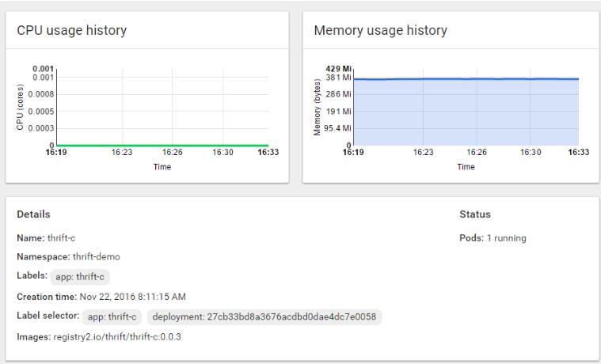The width and height of the screenshot is (601, 364).
Task: Click 16:19 start tick on the CPU chart
Action: coord(55,154)
